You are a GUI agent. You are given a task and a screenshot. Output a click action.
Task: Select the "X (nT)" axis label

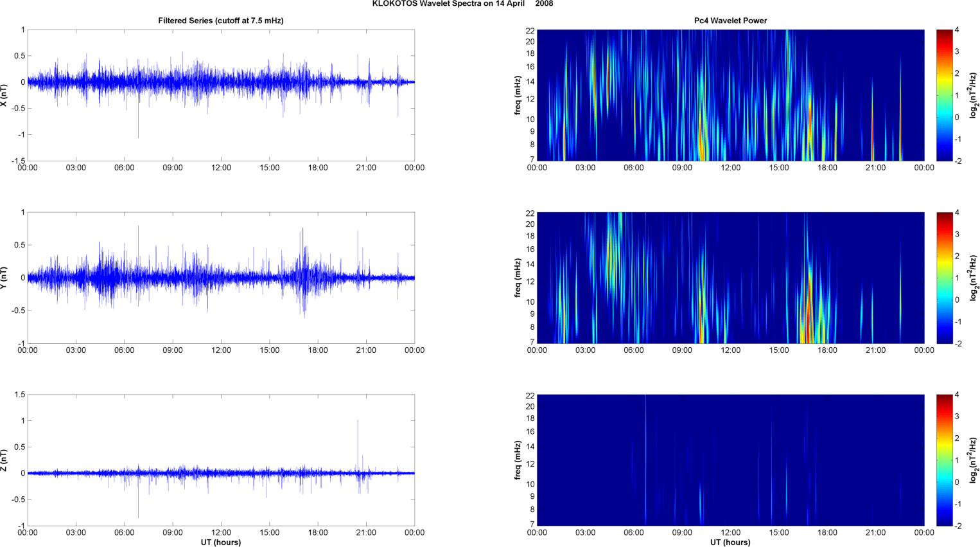point(4,95)
